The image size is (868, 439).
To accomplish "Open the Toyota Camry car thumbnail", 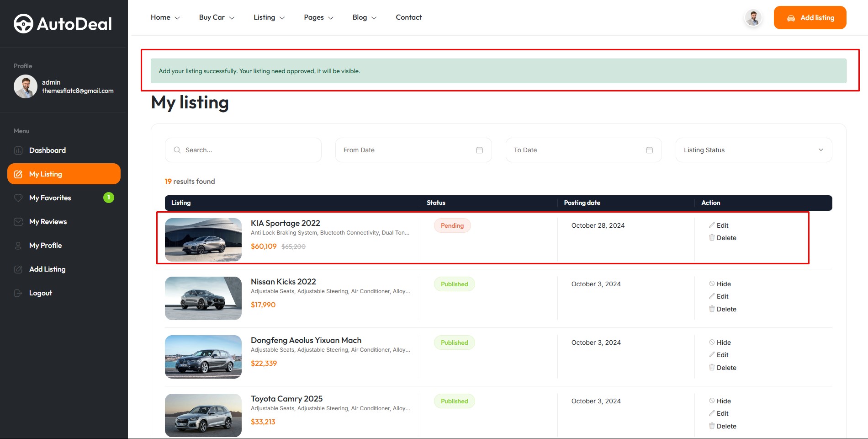I will 203,415.
